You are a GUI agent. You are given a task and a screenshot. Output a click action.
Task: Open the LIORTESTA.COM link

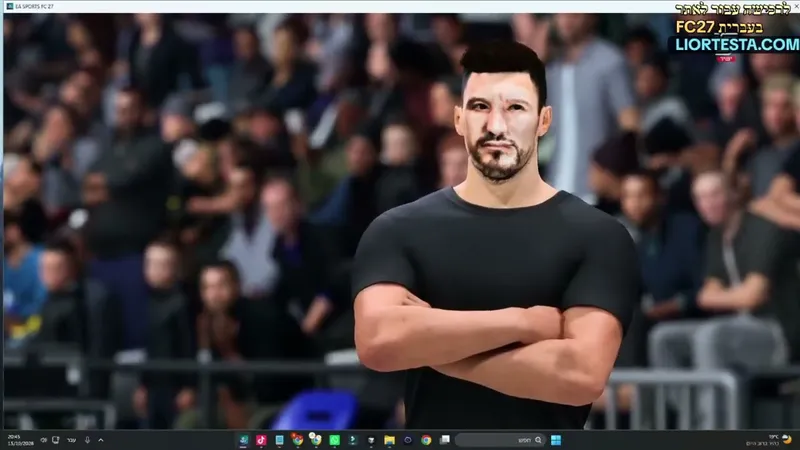click(737, 44)
